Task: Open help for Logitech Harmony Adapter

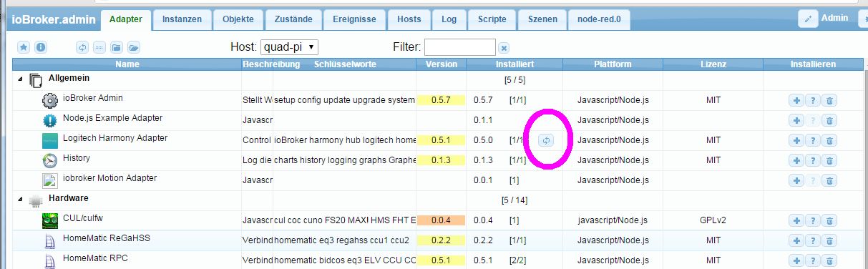Action: (x=812, y=140)
